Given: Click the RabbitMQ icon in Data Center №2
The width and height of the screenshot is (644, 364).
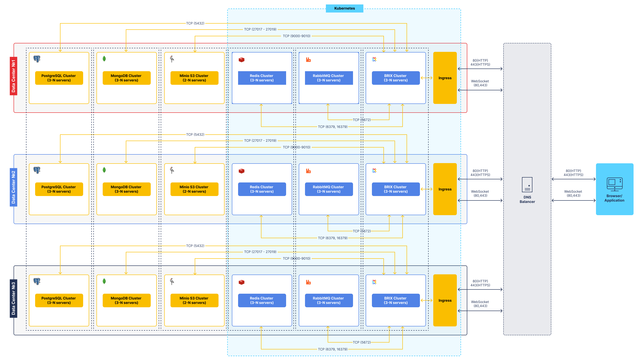Looking at the screenshot, I should (x=308, y=171).
